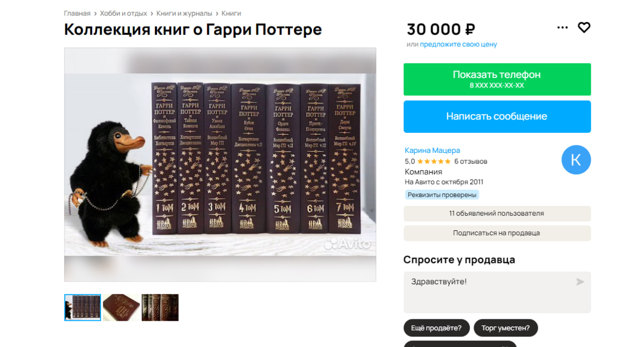Click Подписаться на продавца
644x347 pixels.
[497, 233]
